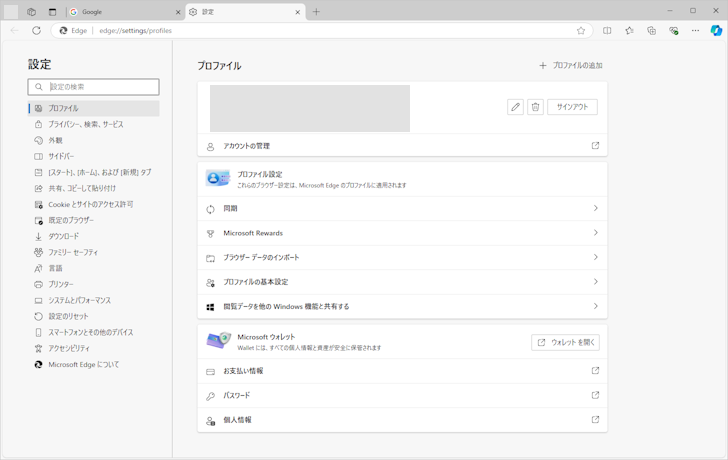The width and height of the screenshot is (728, 460).
Task: Open 既定のブラウザー settings
Action: point(93,220)
